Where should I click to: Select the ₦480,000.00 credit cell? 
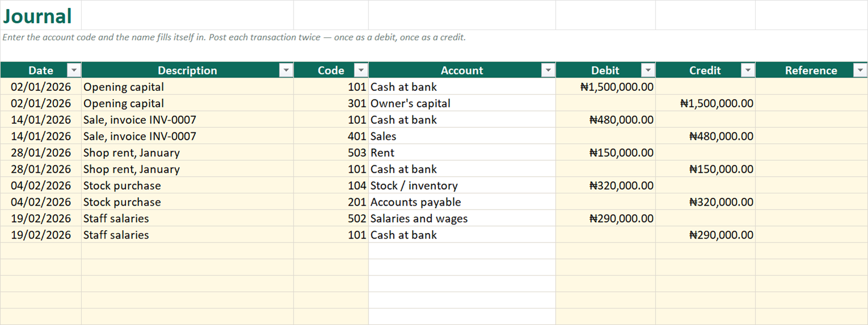706,136
